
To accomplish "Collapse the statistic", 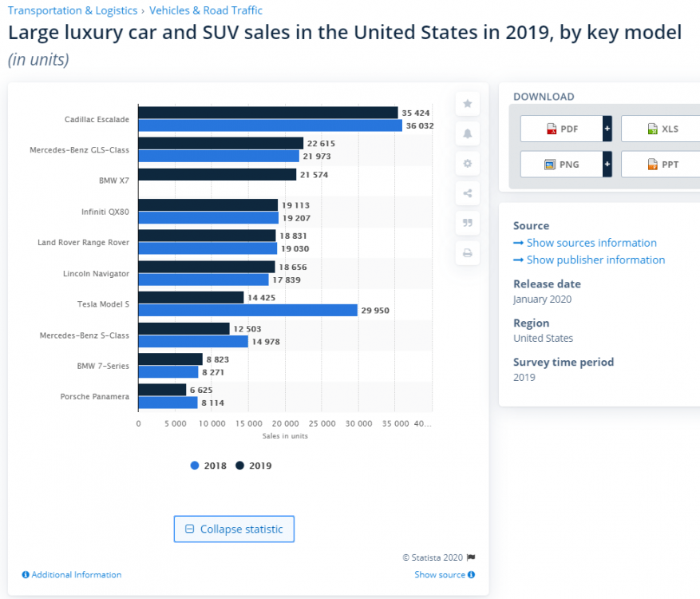I will click(x=234, y=529).
